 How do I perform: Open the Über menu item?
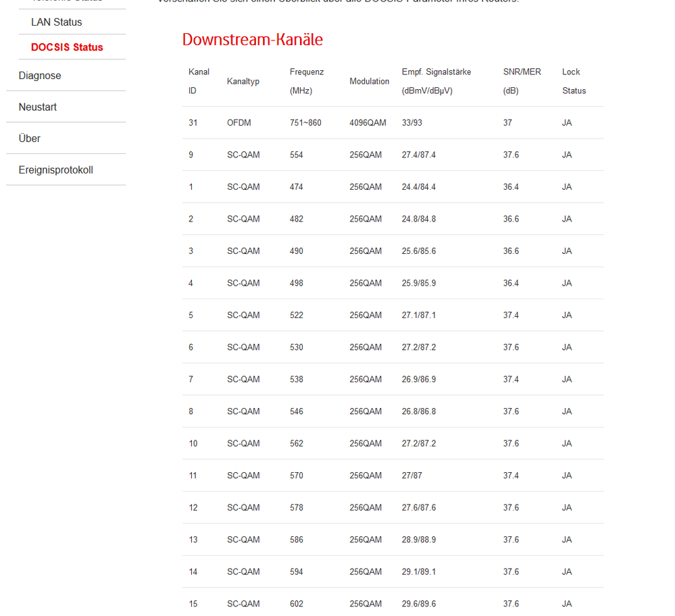point(29,138)
